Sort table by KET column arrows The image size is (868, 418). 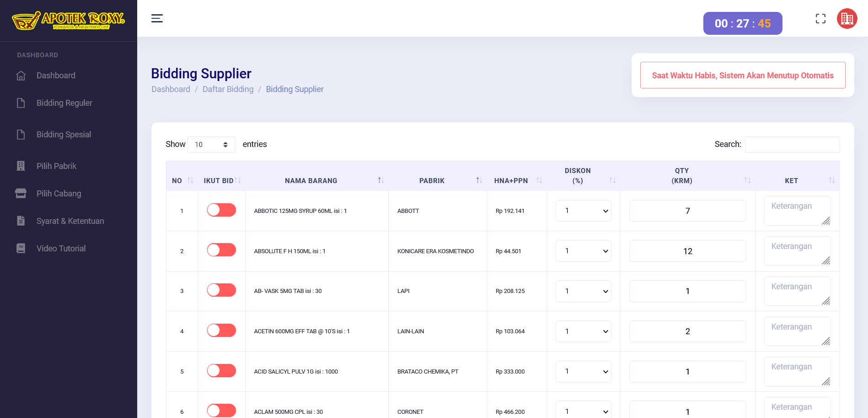832,180
